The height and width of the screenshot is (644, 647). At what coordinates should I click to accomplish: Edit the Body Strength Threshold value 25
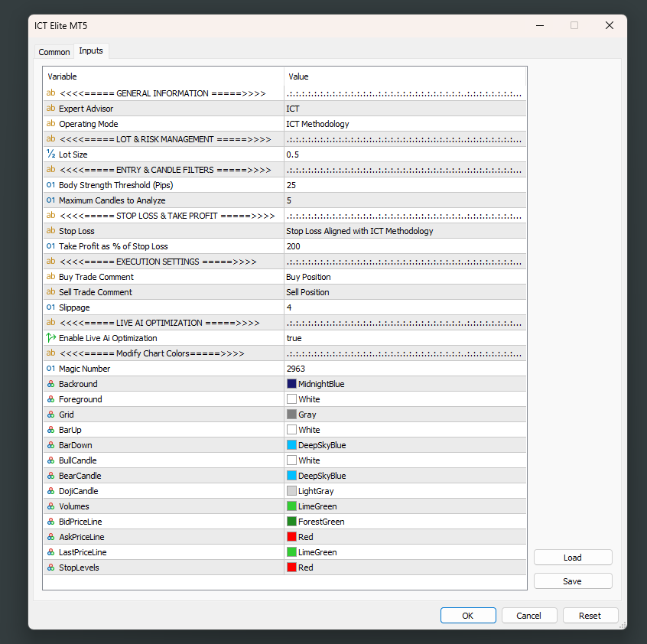coord(405,185)
